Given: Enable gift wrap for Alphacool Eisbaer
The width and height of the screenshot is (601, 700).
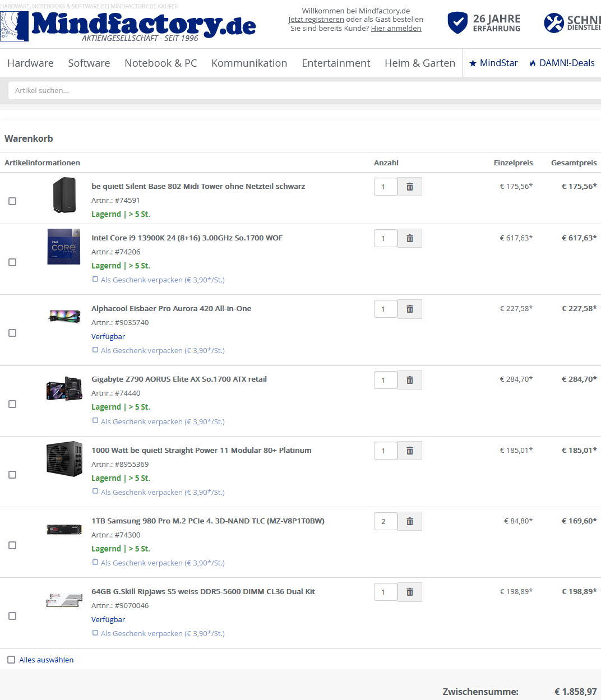Looking at the screenshot, I should pyautogui.click(x=95, y=350).
